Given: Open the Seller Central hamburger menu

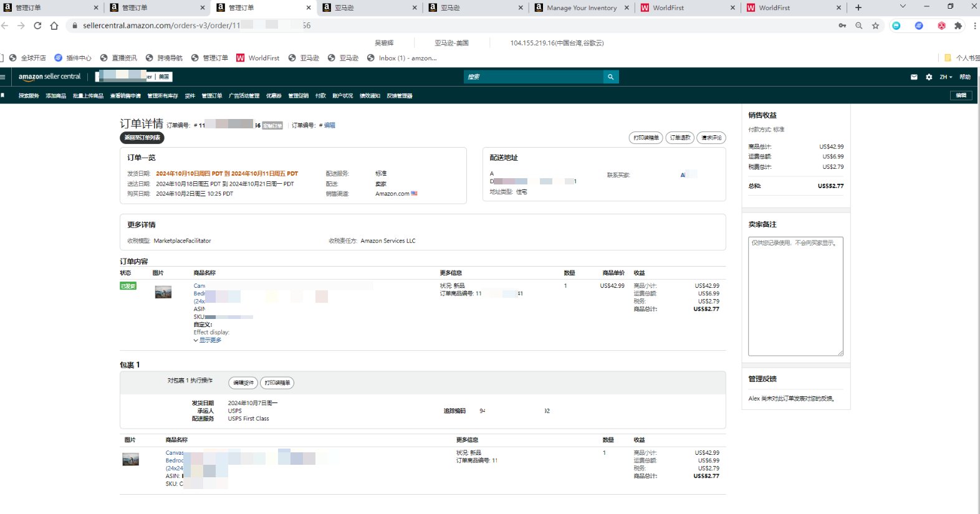Looking at the screenshot, I should point(3,77).
